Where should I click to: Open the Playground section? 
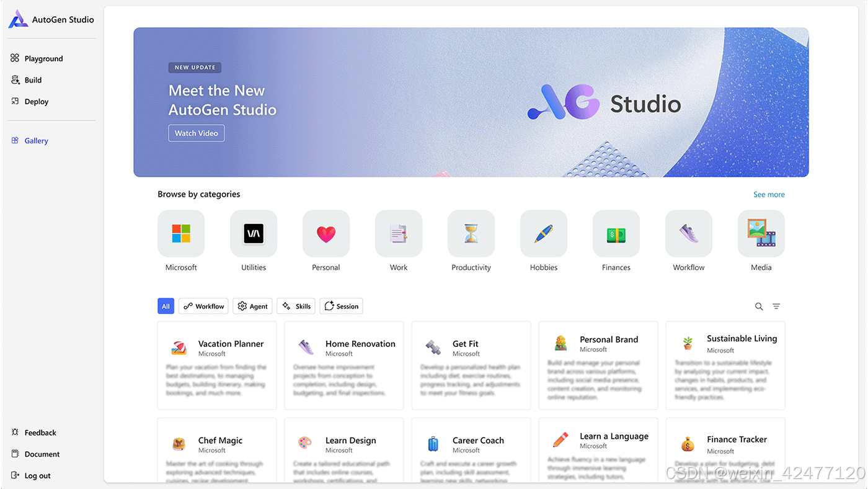pos(37,58)
